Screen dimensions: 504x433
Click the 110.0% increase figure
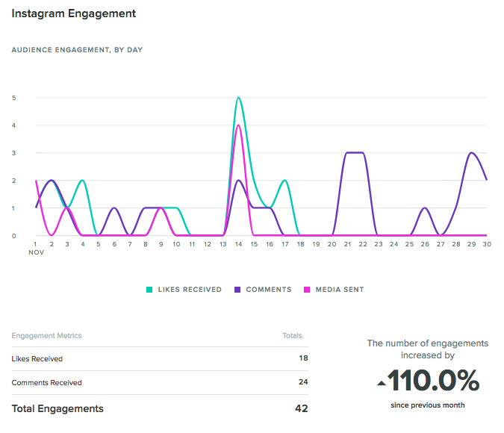[433, 380]
